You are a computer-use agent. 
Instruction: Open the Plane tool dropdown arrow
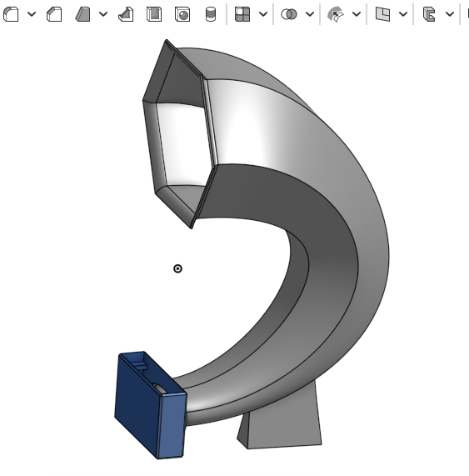click(403, 14)
